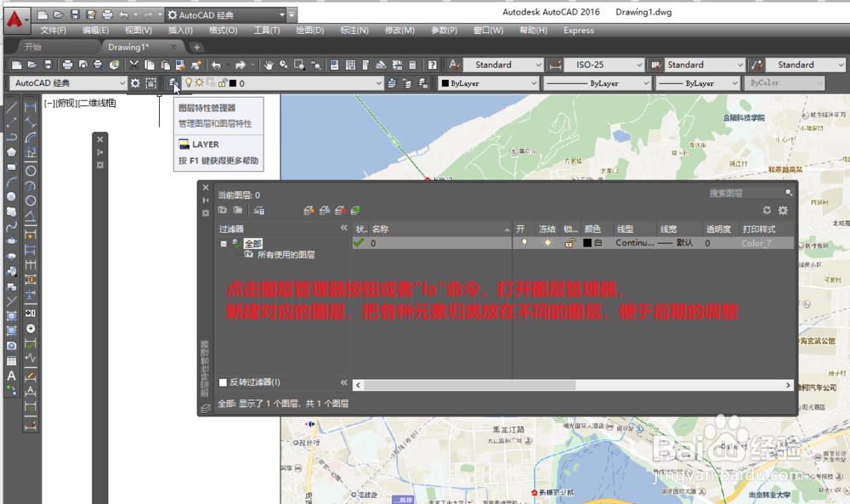Select the Revision Cloud tool

(x=11, y=212)
